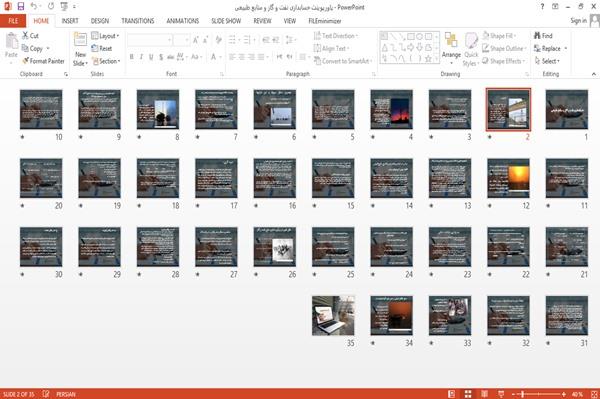The width and height of the screenshot is (600, 399).
Task: Open Line Spacing options
Action: (290, 40)
